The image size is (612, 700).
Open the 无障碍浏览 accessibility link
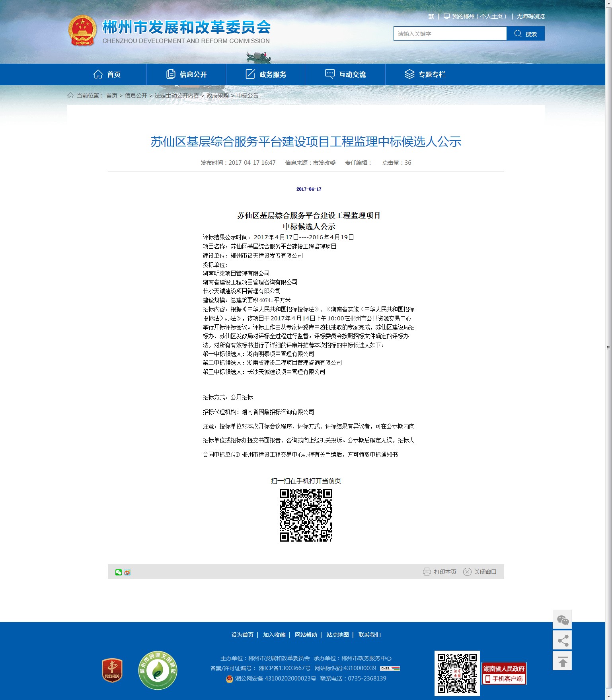point(530,16)
